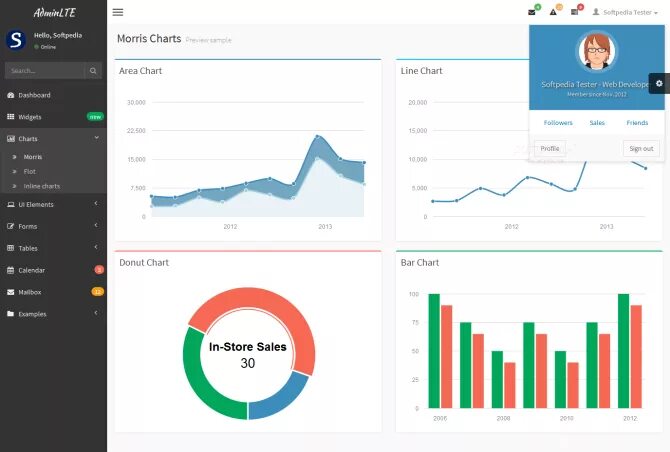Screen dimensions: 670x452
Task: Click the Line Chart title
Action: pyautogui.click(x=421, y=71)
